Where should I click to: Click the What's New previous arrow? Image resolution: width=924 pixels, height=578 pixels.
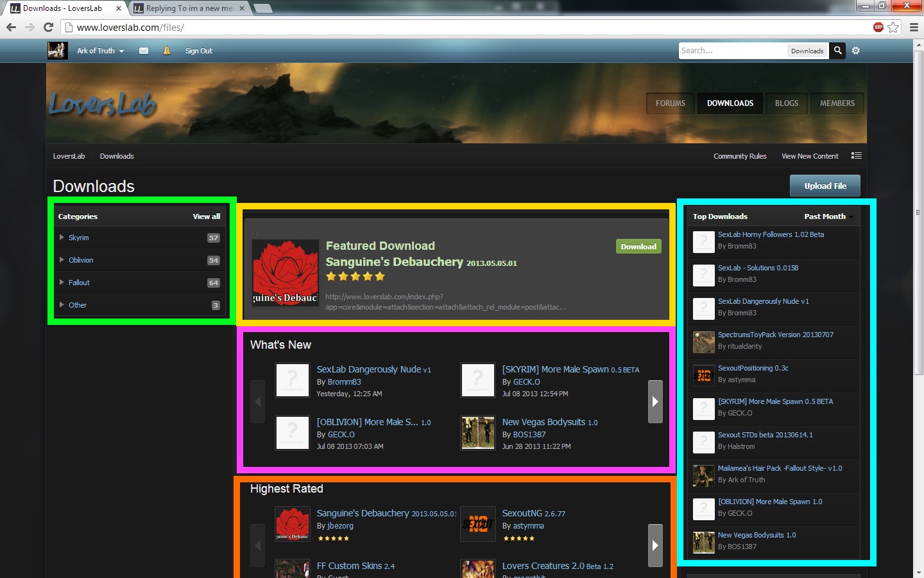point(257,401)
